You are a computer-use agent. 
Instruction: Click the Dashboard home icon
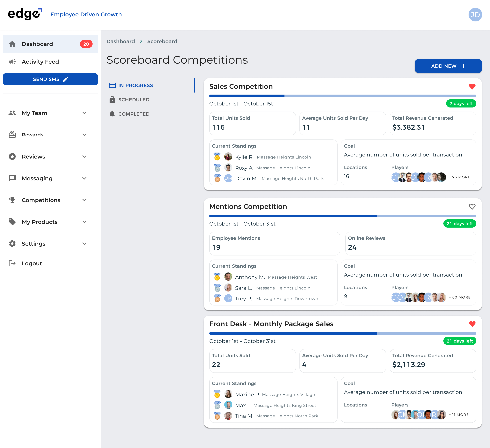12,44
